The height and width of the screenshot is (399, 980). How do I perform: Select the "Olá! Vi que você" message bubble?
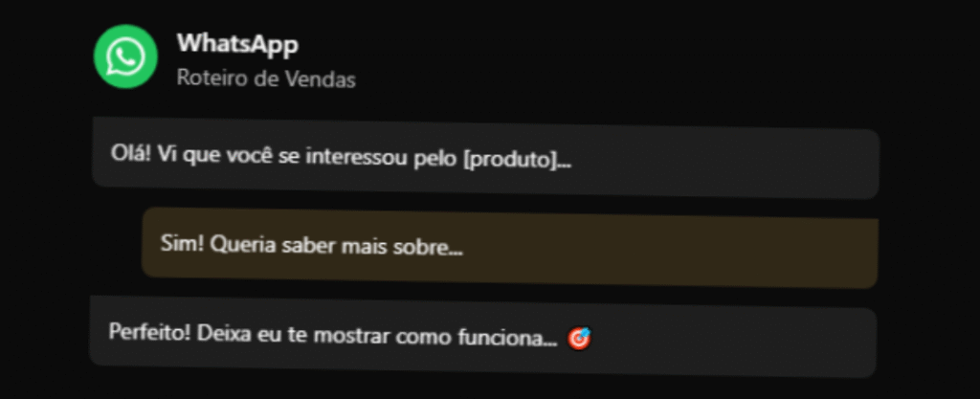(x=486, y=159)
